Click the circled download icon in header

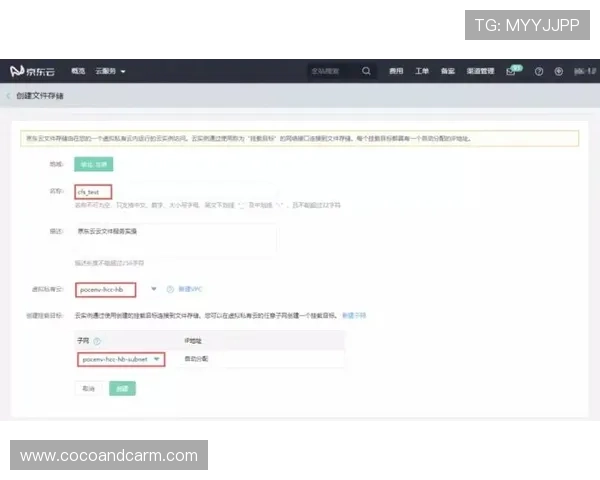[559, 72]
